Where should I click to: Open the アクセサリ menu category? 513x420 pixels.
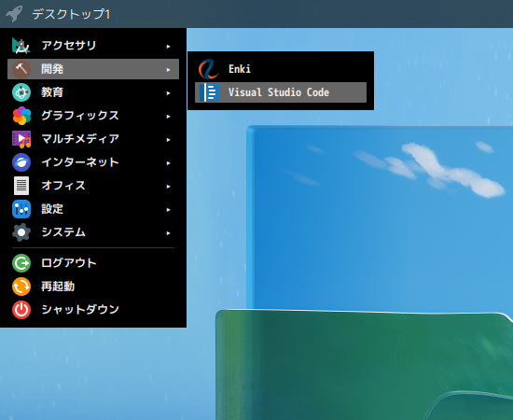click(93, 46)
